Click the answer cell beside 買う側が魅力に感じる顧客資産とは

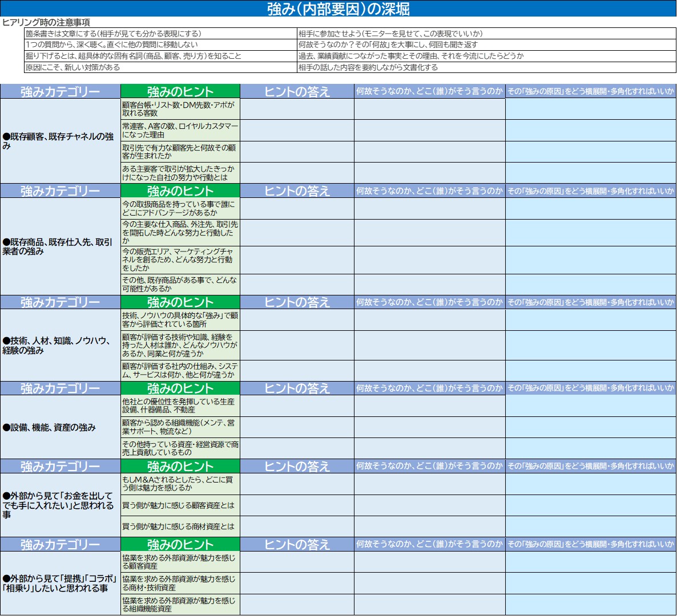point(297,505)
